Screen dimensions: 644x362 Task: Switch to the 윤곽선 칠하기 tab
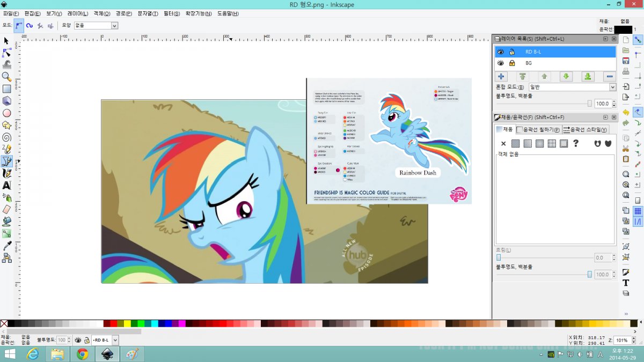pyautogui.click(x=538, y=129)
